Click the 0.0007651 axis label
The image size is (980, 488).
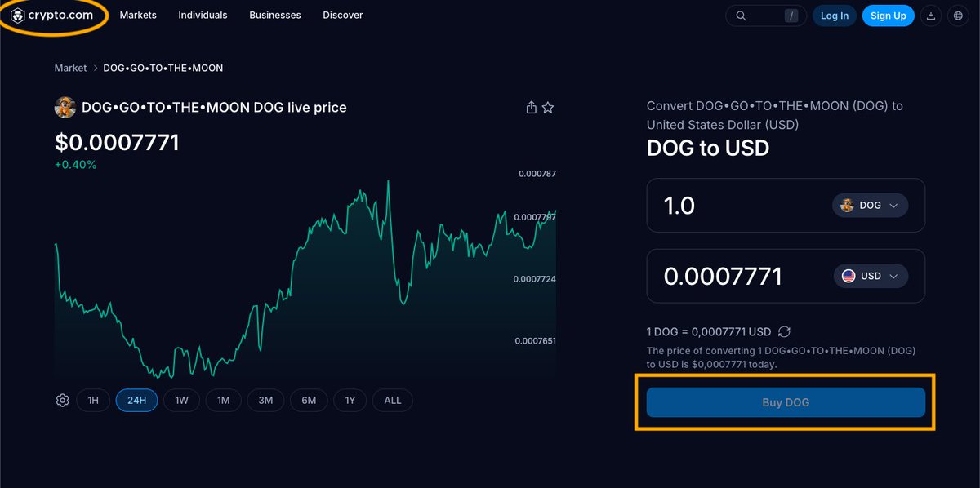pos(535,341)
